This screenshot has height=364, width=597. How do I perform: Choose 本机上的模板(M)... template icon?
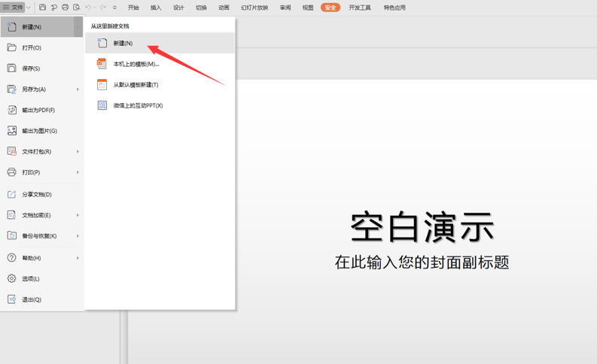[x=102, y=64]
